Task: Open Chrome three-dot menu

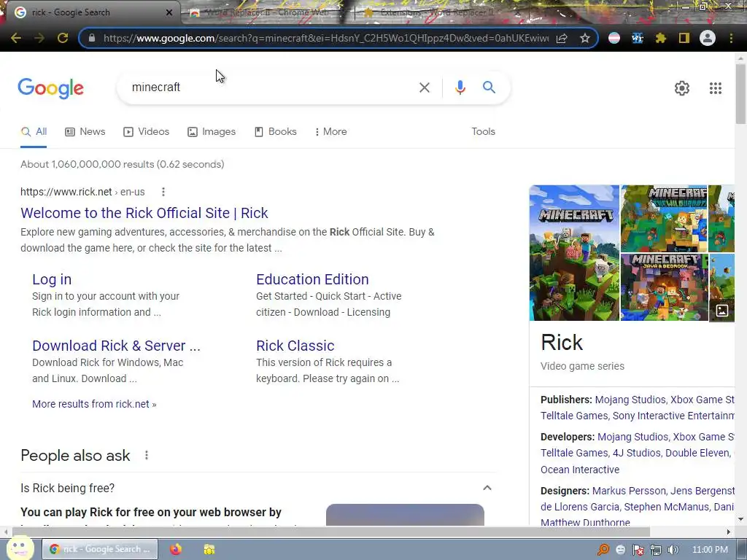Action: click(731, 38)
